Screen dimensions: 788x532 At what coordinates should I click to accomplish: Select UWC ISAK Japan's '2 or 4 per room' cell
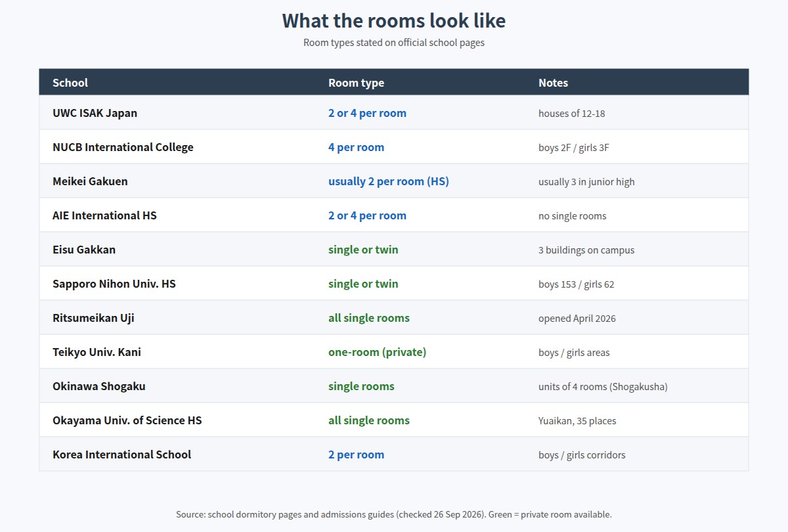click(x=368, y=113)
